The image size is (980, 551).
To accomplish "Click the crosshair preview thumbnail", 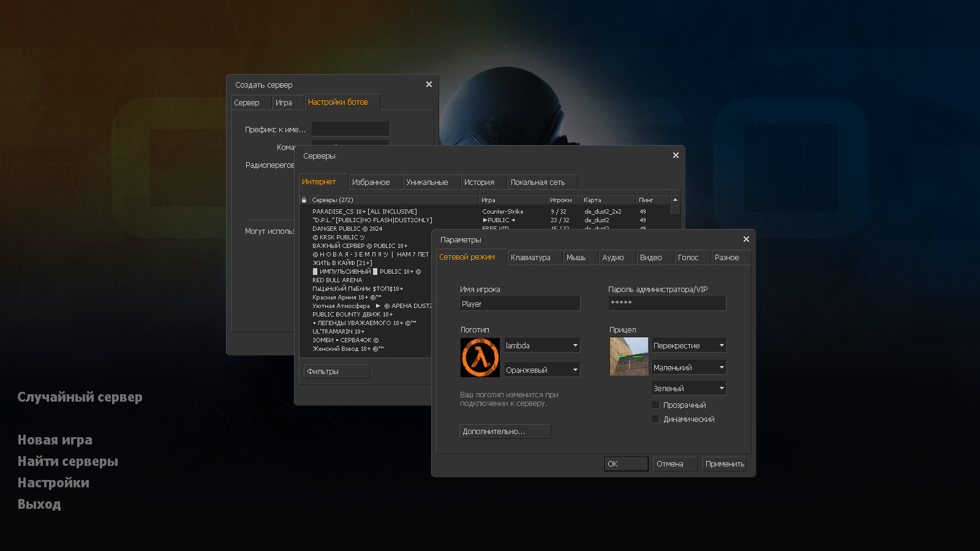I will [628, 356].
